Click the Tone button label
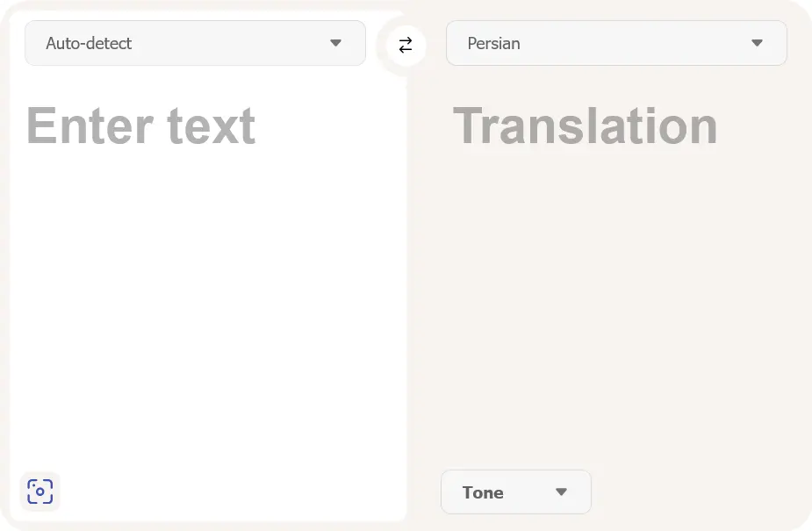812x531 pixels. (x=483, y=492)
